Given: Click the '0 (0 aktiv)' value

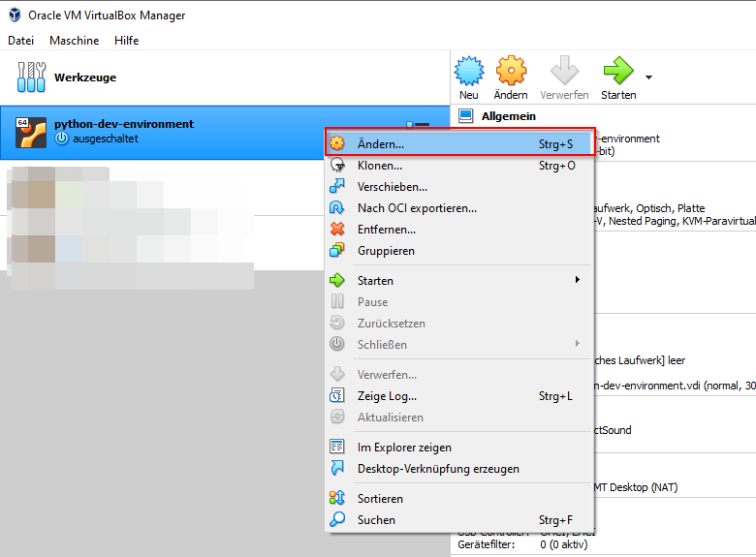Looking at the screenshot, I should (564, 544).
